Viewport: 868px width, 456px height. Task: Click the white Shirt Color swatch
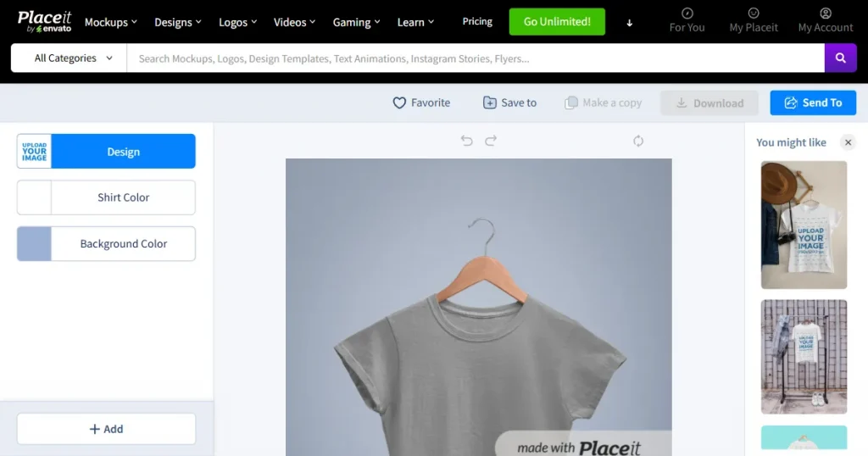tap(34, 197)
